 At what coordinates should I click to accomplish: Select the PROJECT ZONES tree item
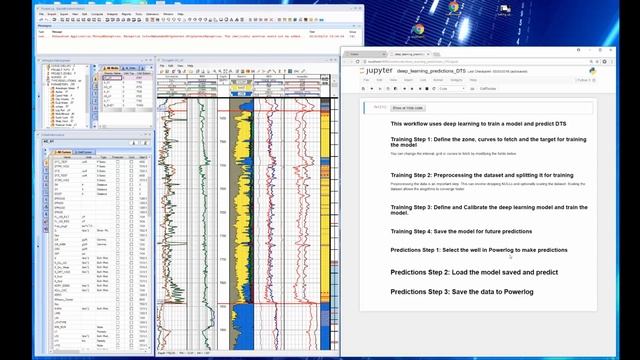62,73
